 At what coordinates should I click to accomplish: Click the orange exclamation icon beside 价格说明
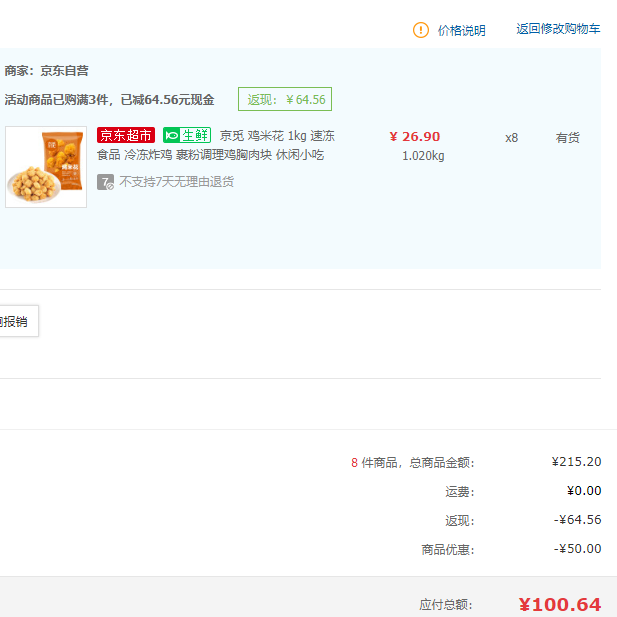(x=421, y=30)
